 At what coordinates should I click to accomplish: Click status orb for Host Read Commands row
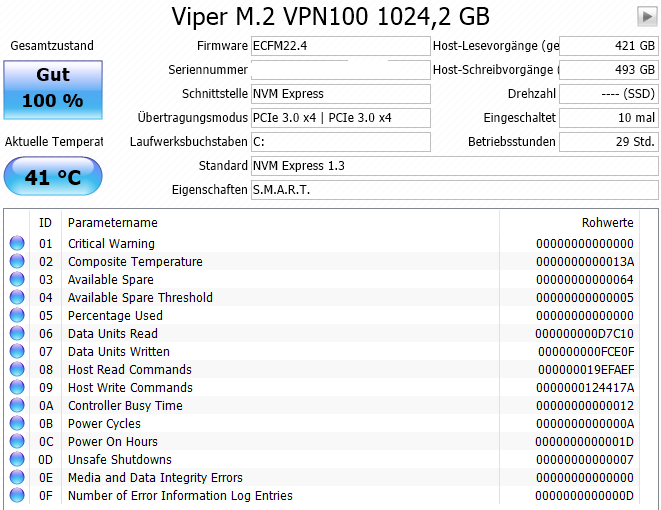17,370
